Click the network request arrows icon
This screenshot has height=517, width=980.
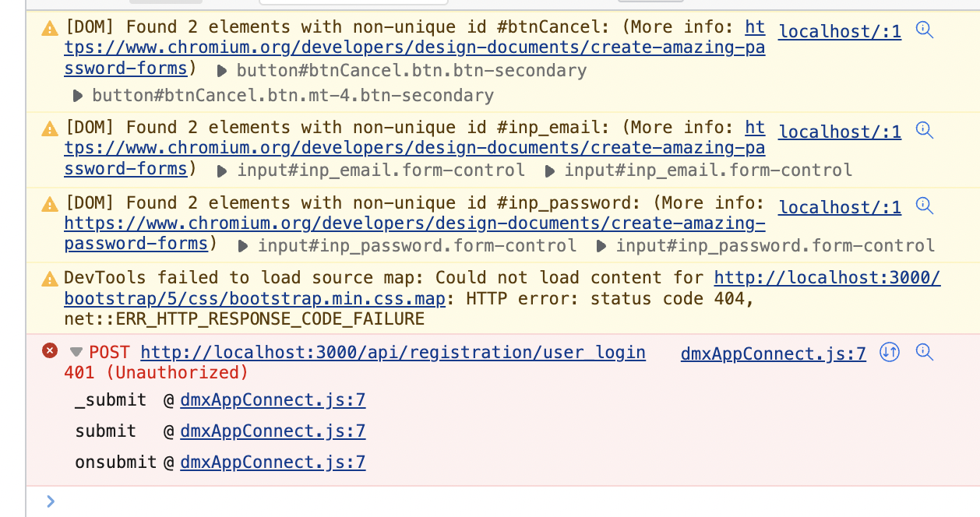pyautogui.click(x=890, y=353)
